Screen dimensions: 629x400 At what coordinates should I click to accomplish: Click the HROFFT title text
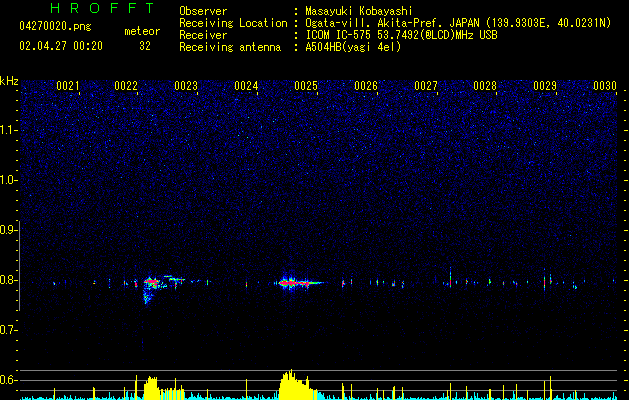pos(102,8)
